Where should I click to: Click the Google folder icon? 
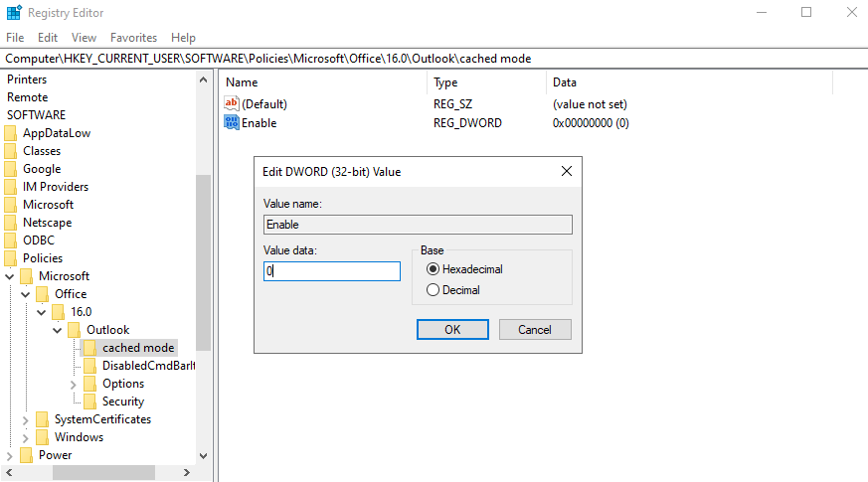click(11, 169)
